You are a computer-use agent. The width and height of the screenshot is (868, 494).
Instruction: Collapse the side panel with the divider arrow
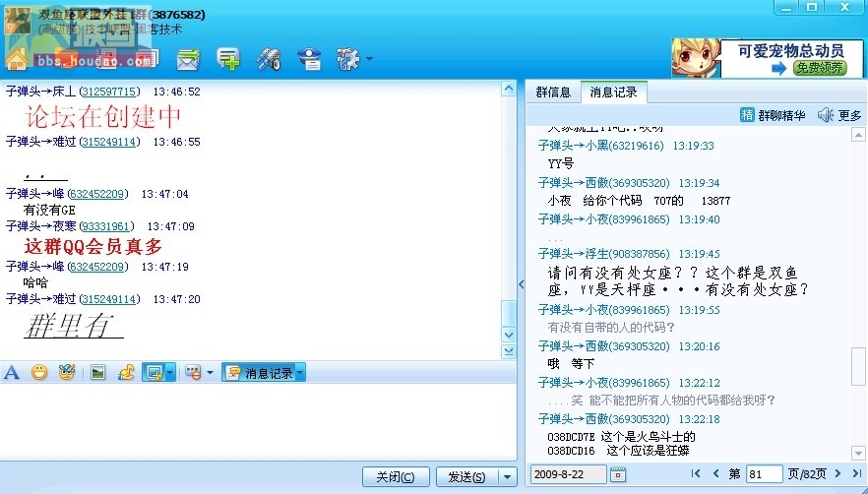pos(521,284)
